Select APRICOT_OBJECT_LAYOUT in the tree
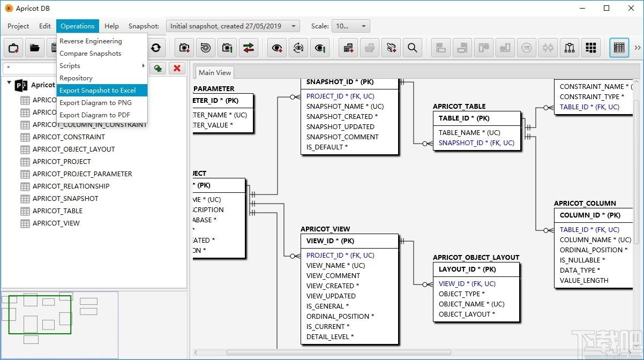Viewport: 644px width, 360px height. [x=73, y=149]
